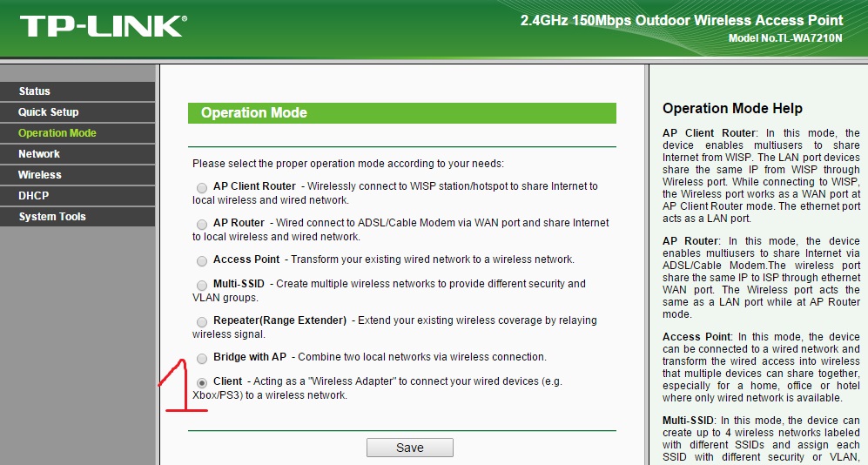Click the Operation Mode section header
The height and width of the screenshot is (465, 868).
(402, 113)
